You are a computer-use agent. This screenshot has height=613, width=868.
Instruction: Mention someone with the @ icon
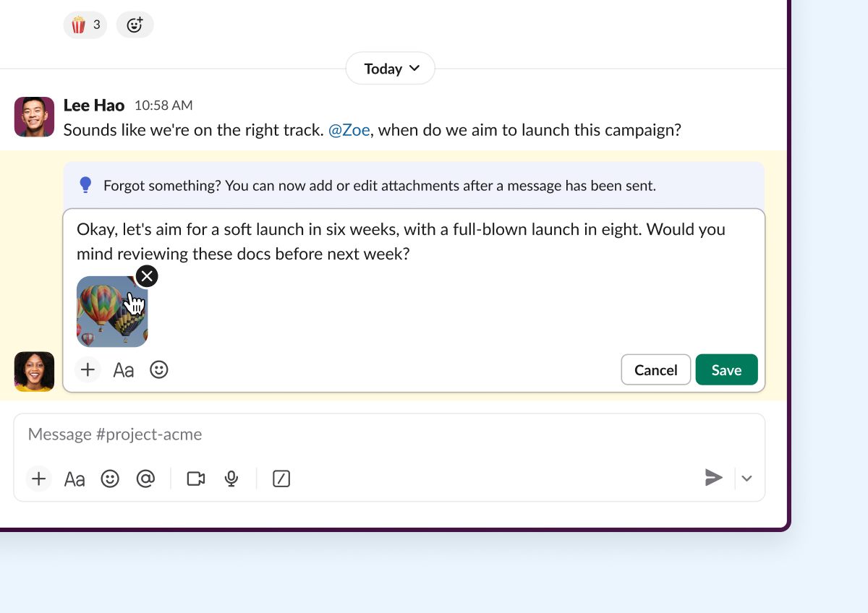(145, 479)
